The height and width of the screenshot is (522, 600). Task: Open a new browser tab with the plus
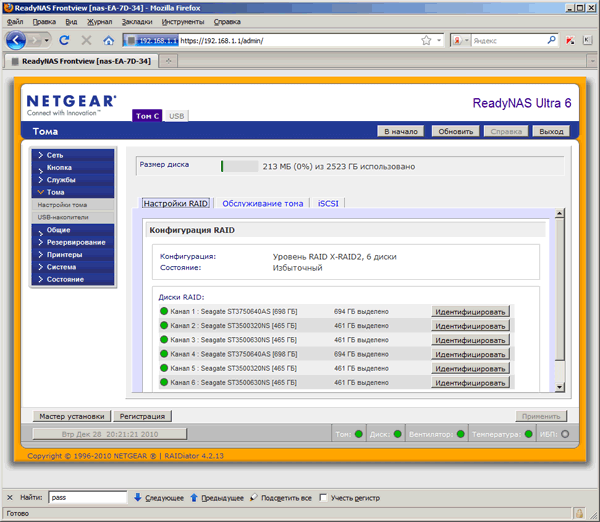point(168,61)
